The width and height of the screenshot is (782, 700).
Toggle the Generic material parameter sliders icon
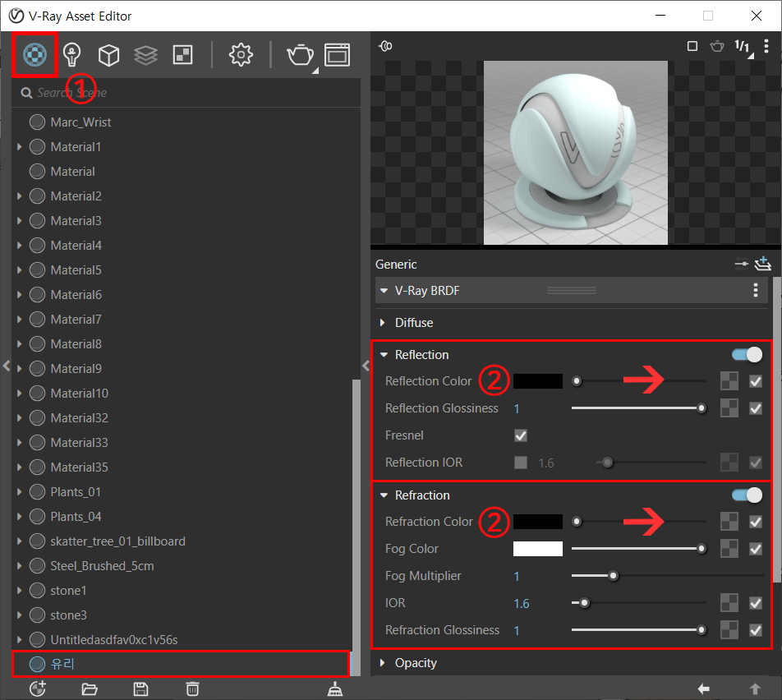(x=742, y=264)
